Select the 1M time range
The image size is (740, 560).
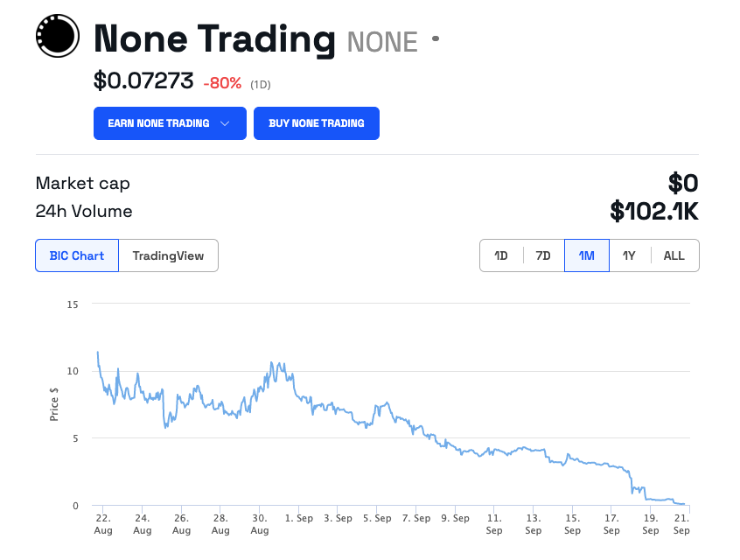click(x=586, y=255)
